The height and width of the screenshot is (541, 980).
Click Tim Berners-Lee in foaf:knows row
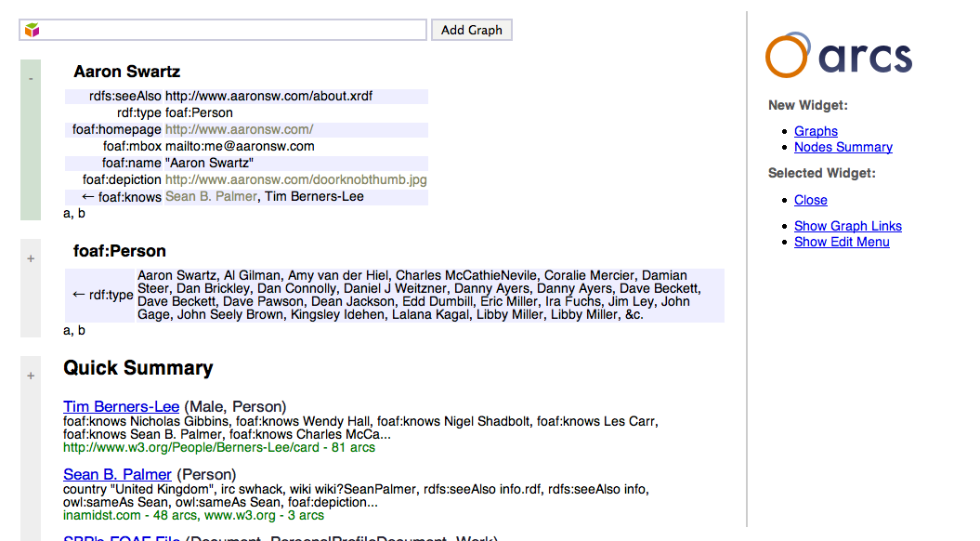[x=314, y=196]
